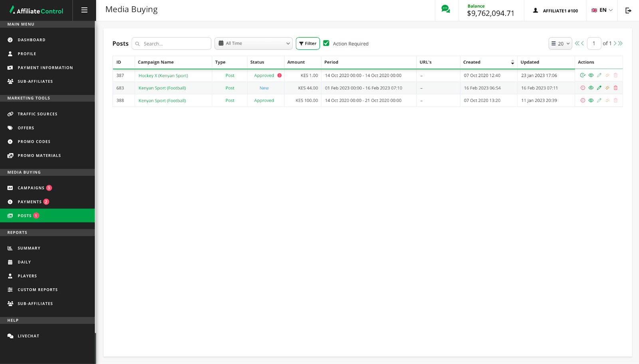The height and width of the screenshot is (364, 639).
Task: Expand the rows-per-page 20 dropdown
Action: [x=560, y=44]
